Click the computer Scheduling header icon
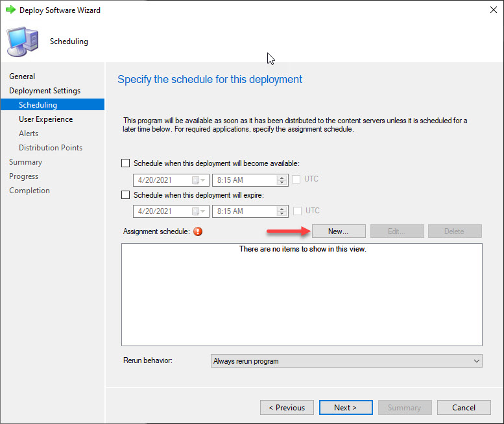Screen dimensions: 504x424 click(x=23, y=41)
